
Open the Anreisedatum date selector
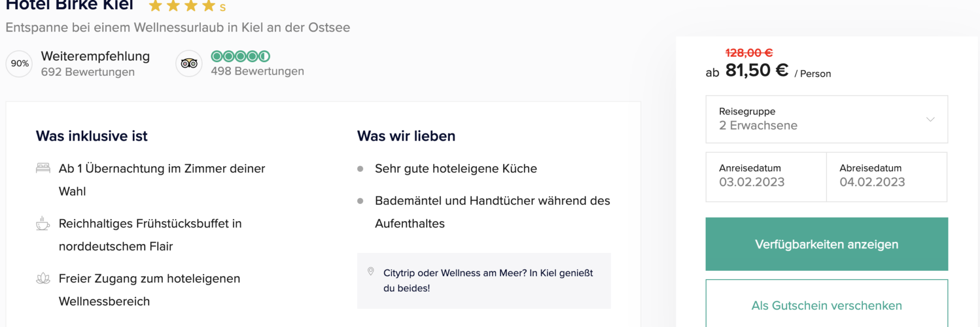[765, 177]
